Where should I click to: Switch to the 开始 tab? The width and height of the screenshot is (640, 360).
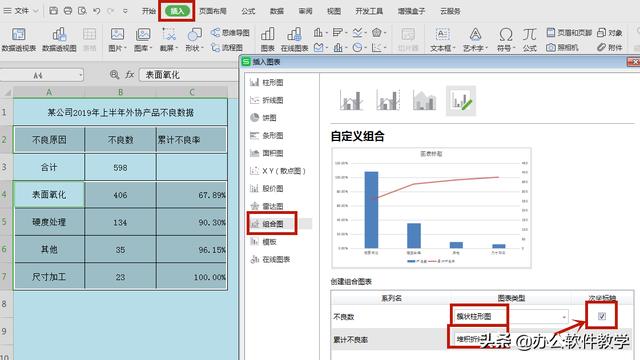point(149,11)
